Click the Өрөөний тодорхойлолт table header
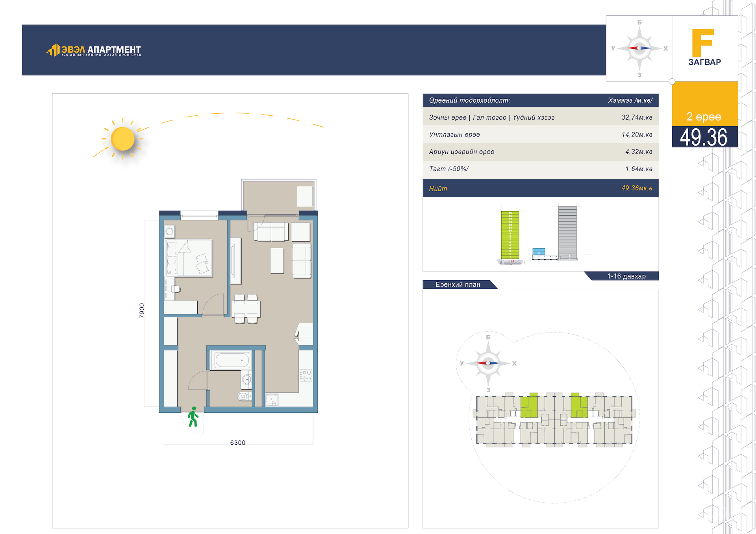The image size is (756, 534). (470, 100)
